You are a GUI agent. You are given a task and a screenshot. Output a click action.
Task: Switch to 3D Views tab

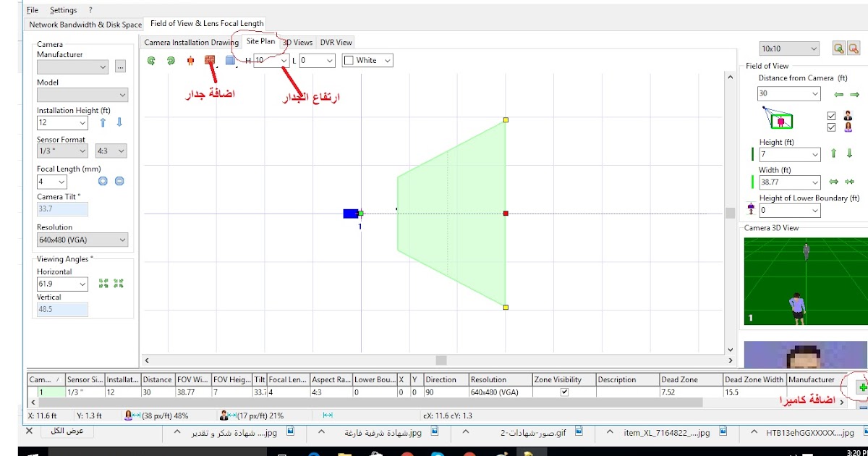(297, 43)
